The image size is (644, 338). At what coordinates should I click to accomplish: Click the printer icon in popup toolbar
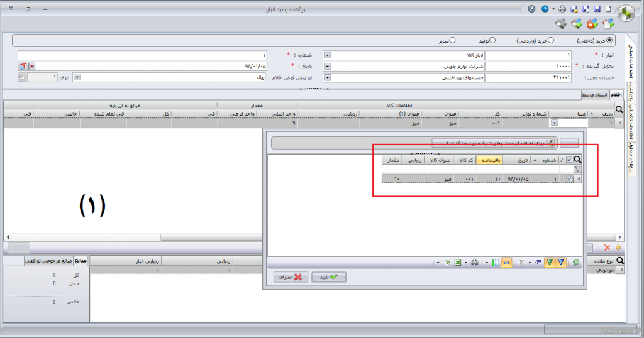click(x=474, y=263)
